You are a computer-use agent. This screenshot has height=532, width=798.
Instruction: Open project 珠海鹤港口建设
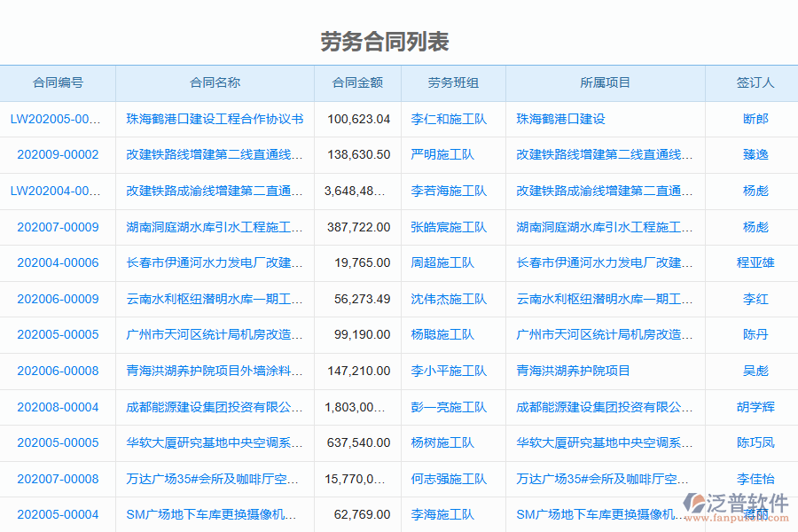coord(559,119)
